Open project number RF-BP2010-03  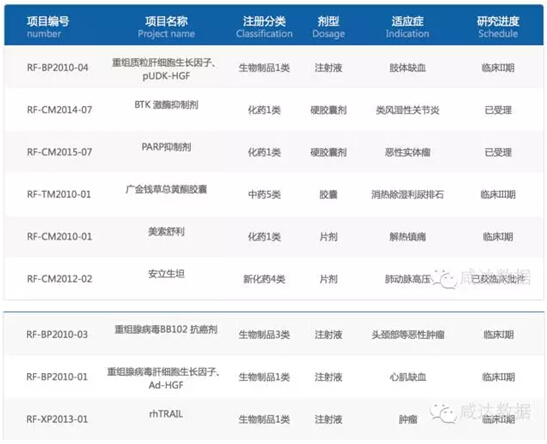tap(57, 334)
